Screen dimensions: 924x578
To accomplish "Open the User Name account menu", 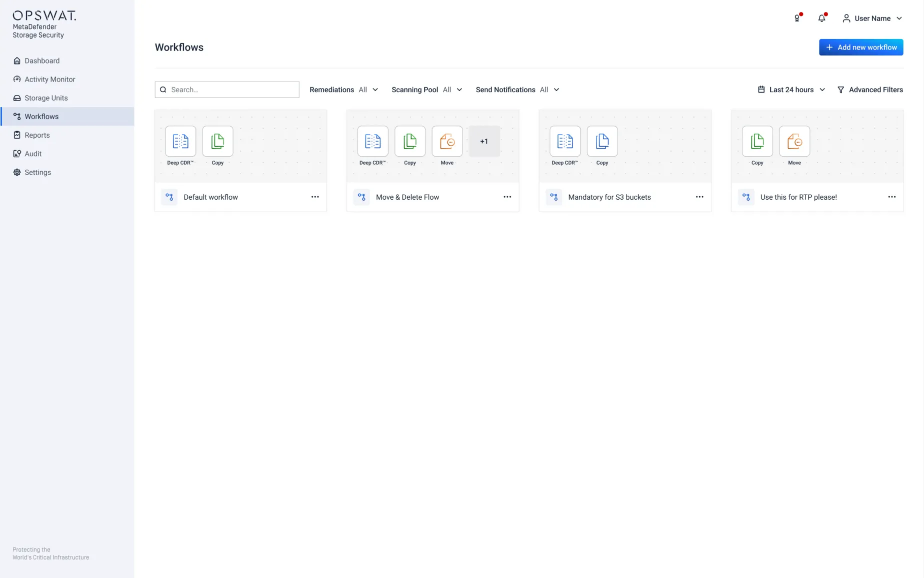I will pyautogui.click(x=872, y=19).
